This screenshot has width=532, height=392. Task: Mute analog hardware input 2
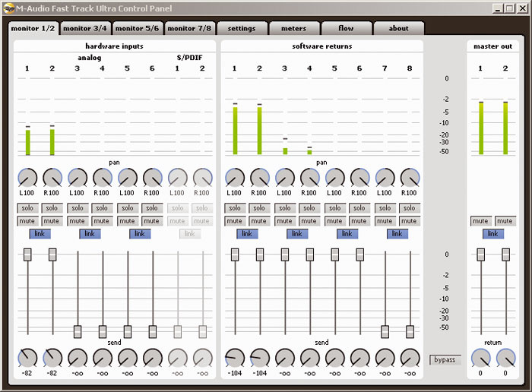point(52,221)
